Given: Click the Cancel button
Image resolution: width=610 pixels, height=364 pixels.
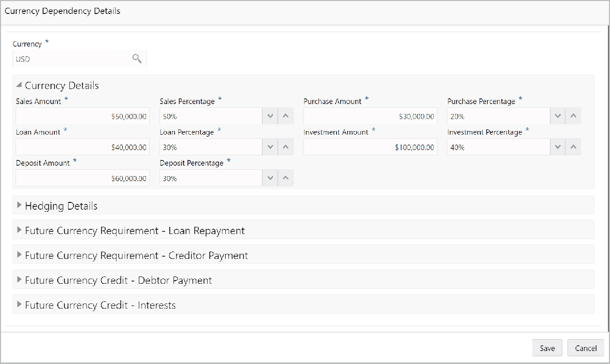Looking at the screenshot, I should pyautogui.click(x=586, y=347).
